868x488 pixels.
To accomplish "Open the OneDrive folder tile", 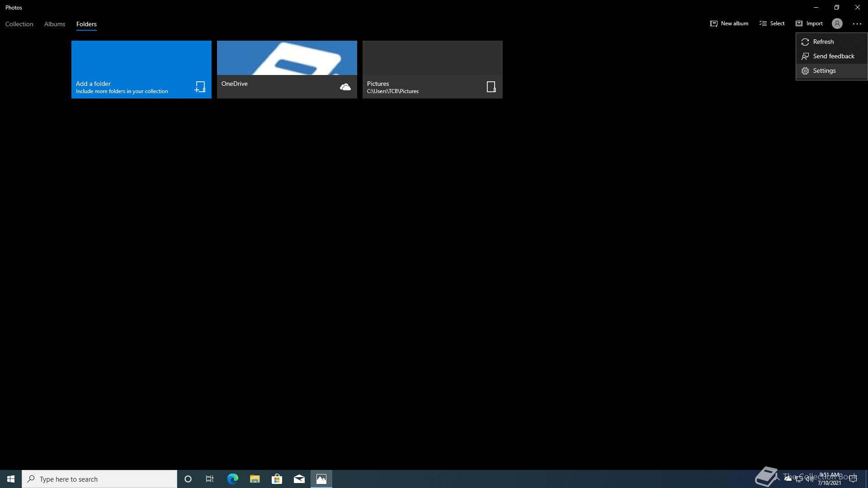I will click(x=287, y=70).
